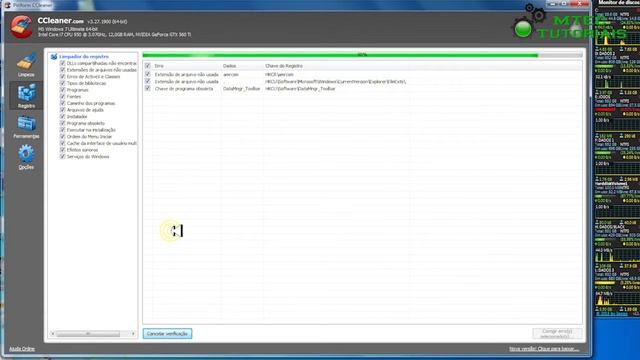The height and width of the screenshot is (360, 640).
Task: Uncheck the result row with data aencom
Action: point(148,75)
